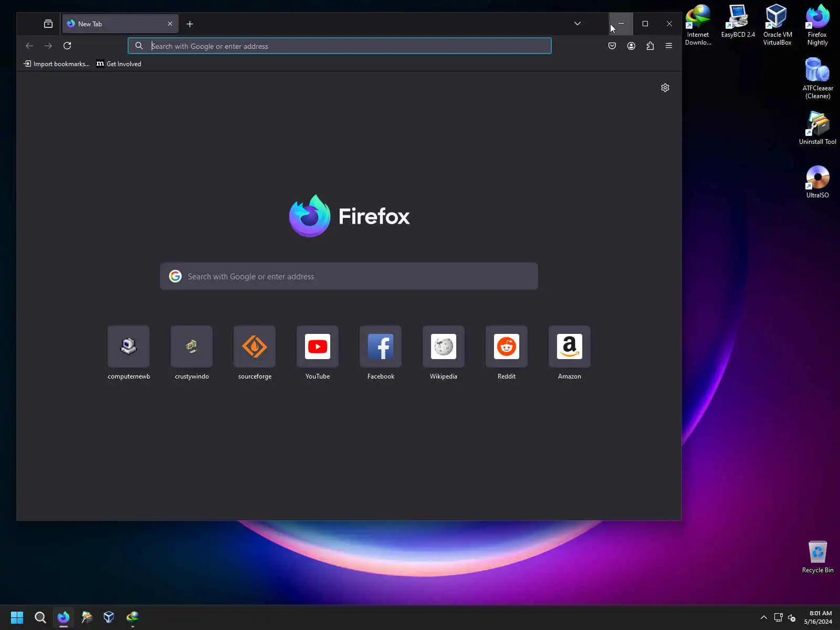Click Import bookmarks in the bookmarks toolbar
Screen dimensions: 840x630
tap(57, 64)
